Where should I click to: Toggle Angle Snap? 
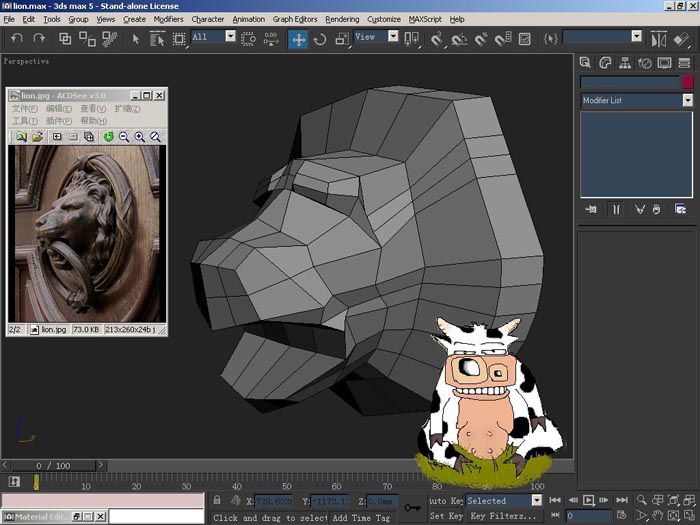coord(458,39)
